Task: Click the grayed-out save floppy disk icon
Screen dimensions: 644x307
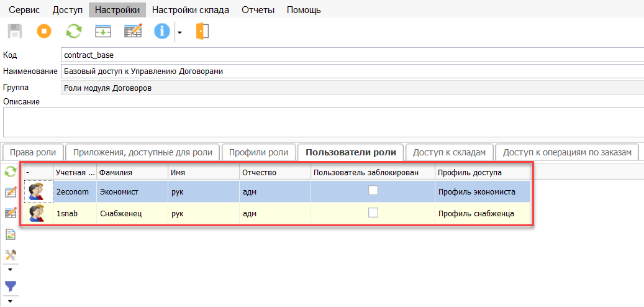Action: tap(14, 31)
